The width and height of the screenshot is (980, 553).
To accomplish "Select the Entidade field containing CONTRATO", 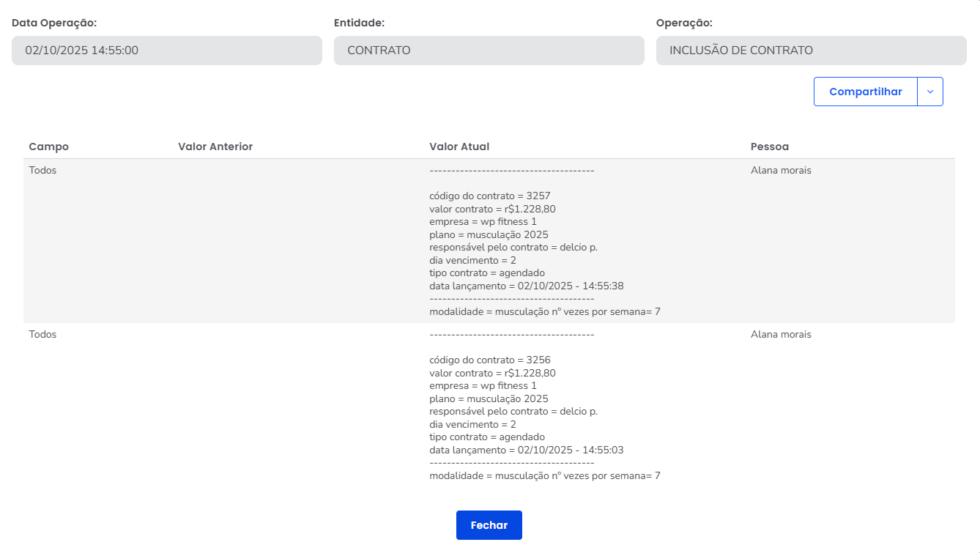I will pyautogui.click(x=489, y=51).
